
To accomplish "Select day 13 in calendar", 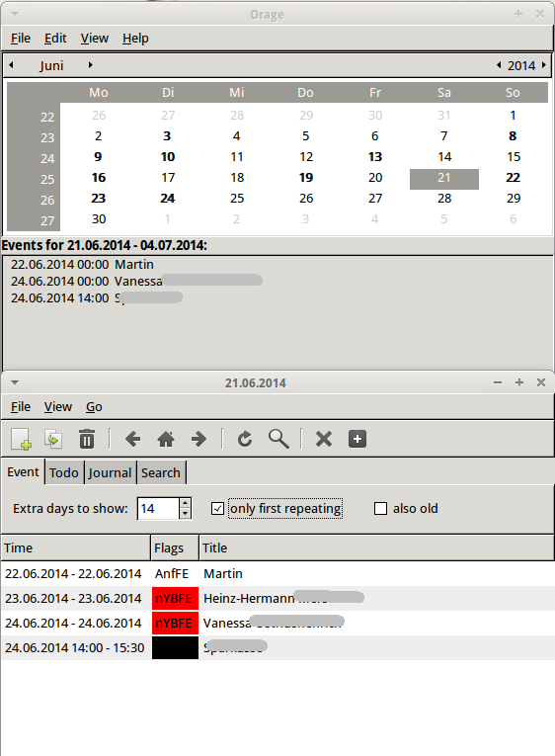I will click(375, 157).
